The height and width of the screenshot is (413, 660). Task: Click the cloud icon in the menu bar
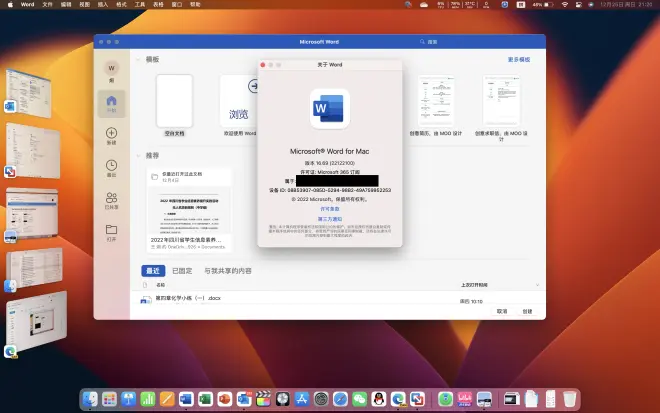pos(424,5)
